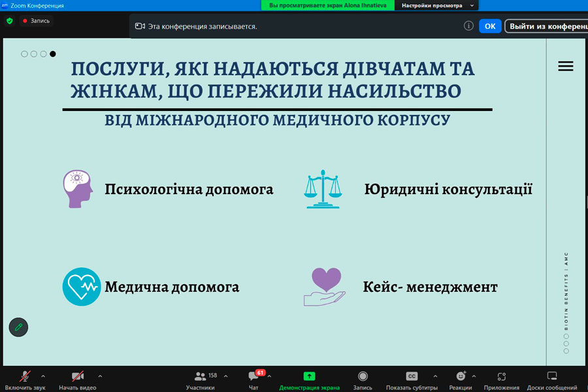
Task: Dismiss recording notice with OK
Action: coord(490,26)
